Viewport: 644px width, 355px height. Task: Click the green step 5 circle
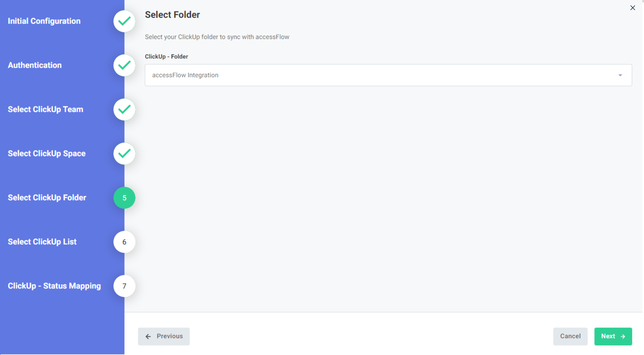click(124, 198)
